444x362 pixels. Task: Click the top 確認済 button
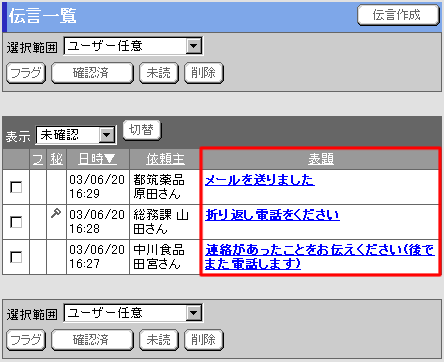tap(92, 73)
